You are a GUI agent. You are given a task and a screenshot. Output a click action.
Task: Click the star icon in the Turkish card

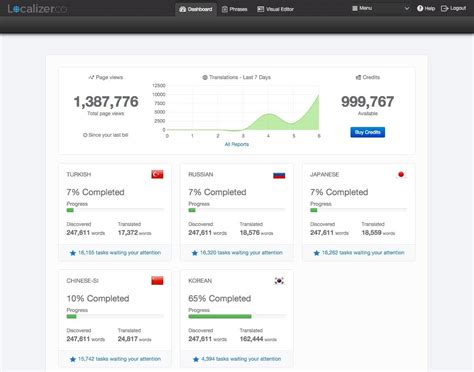73,253
